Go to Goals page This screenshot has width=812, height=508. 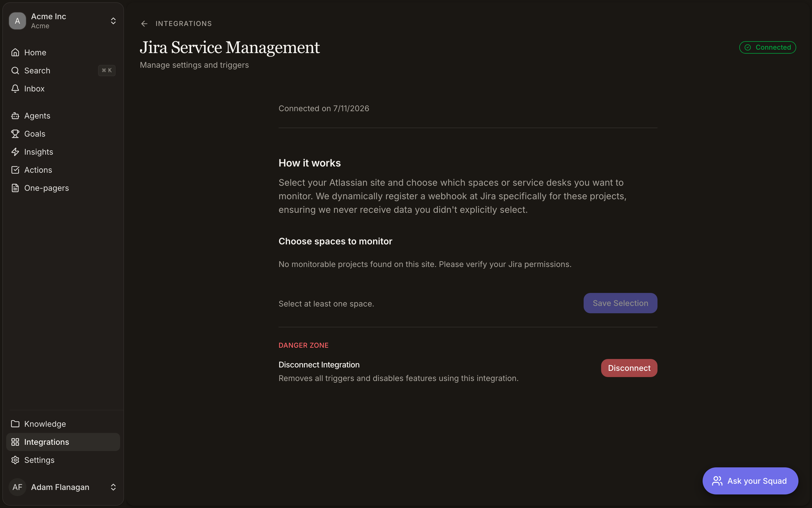point(63,134)
